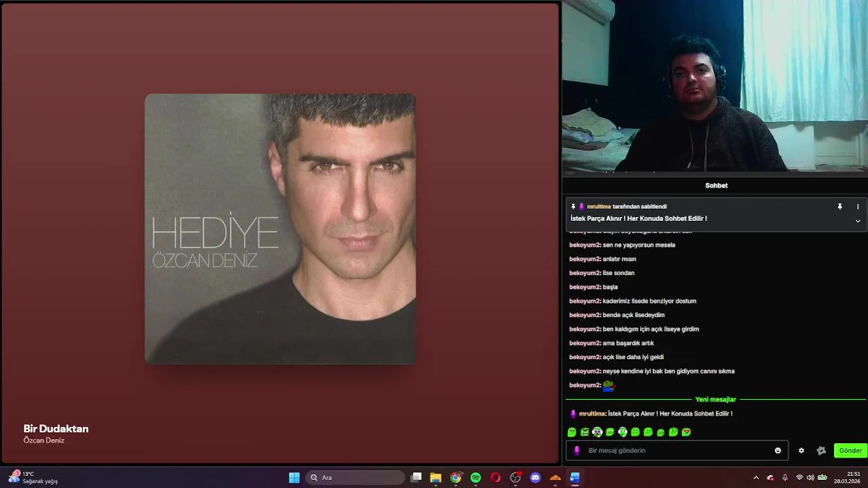
Task: Click the taskbar 'Ara' search box
Action: [355, 478]
